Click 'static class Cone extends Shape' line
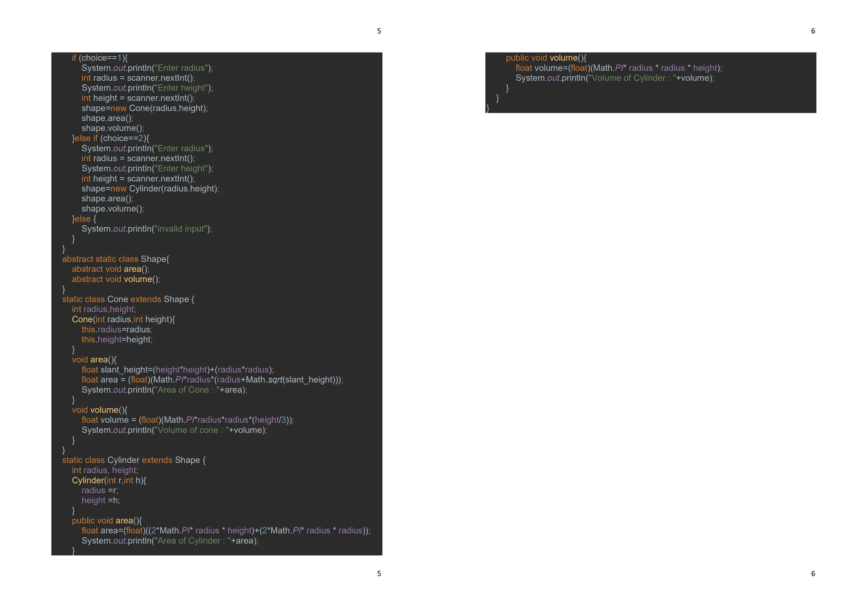 tap(128, 299)
